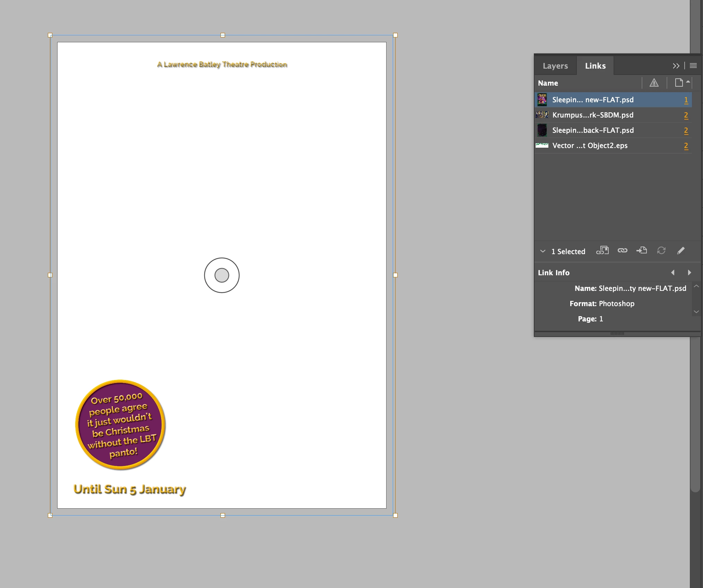Select the Links tab
Screen dimensions: 703x588
(x=595, y=66)
